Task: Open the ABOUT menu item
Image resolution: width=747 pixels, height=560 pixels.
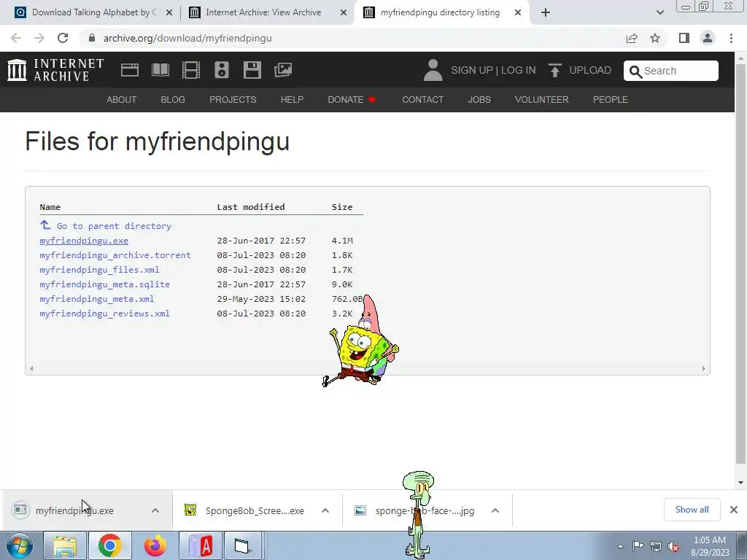Action: [x=122, y=99]
